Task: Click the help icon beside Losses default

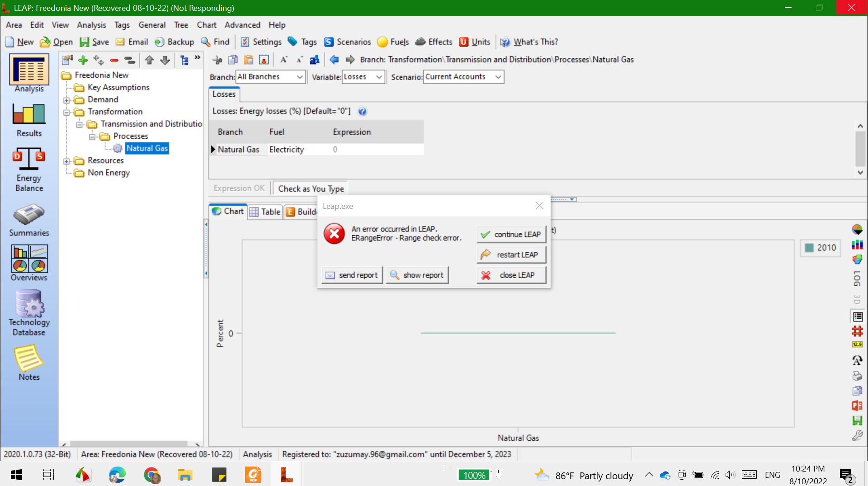Action: pyautogui.click(x=362, y=111)
